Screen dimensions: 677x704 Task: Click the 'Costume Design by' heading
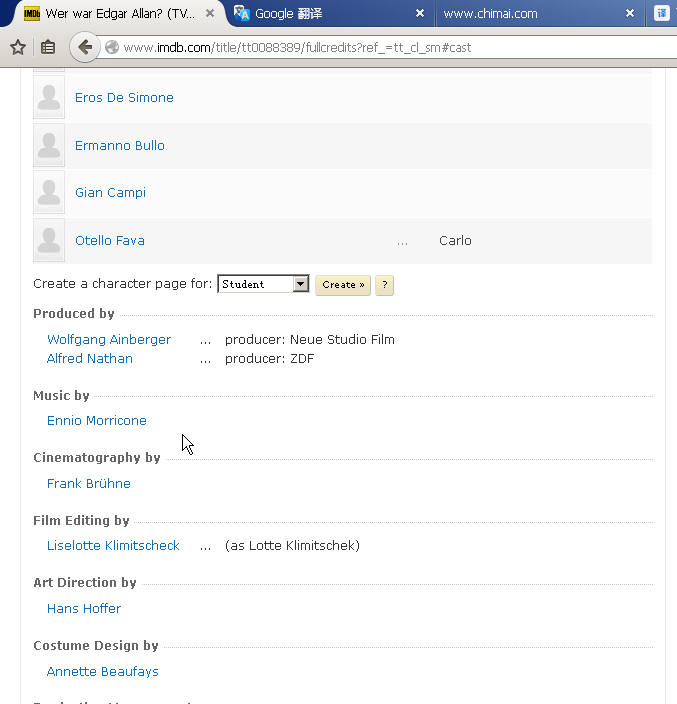point(96,645)
